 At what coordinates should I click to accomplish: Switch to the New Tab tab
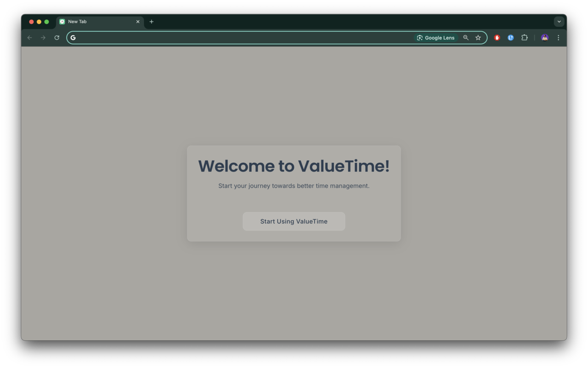click(x=92, y=21)
